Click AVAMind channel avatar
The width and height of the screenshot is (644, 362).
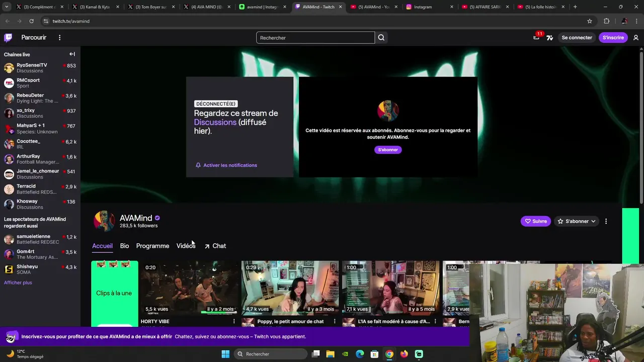click(104, 221)
